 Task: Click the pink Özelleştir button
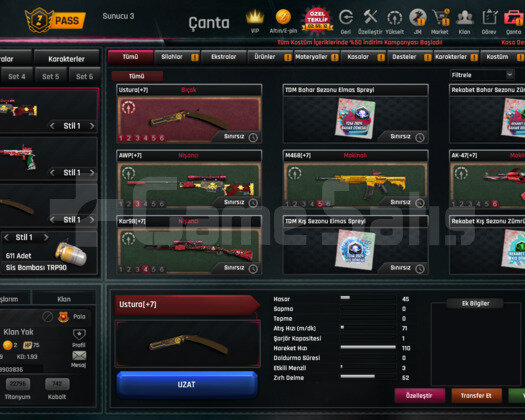tap(419, 396)
